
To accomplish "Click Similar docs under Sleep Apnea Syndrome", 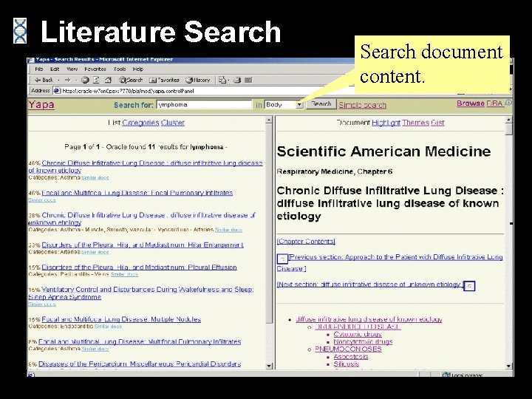I will [41, 304].
